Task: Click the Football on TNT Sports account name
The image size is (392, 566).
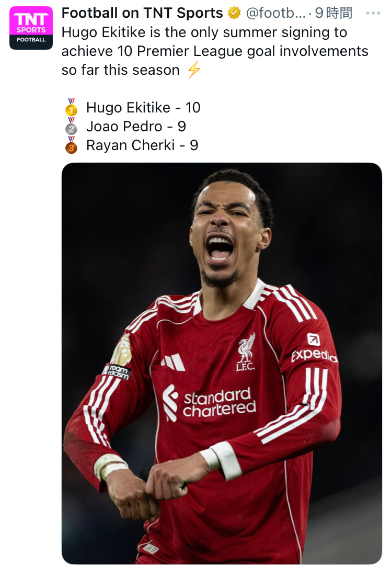Action: tap(142, 13)
